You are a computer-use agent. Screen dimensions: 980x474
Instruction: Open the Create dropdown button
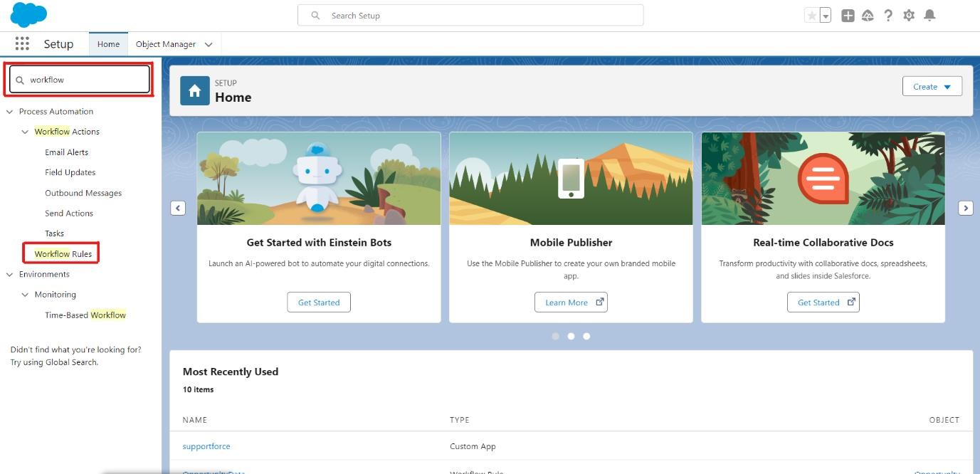[932, 87]
